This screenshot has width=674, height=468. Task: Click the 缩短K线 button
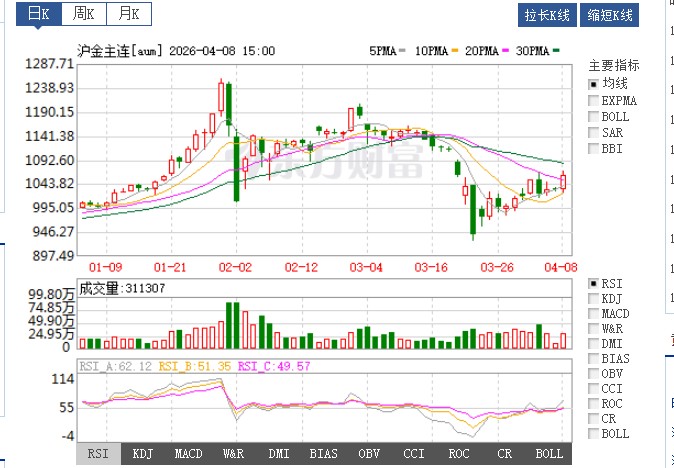click(610, 15)
